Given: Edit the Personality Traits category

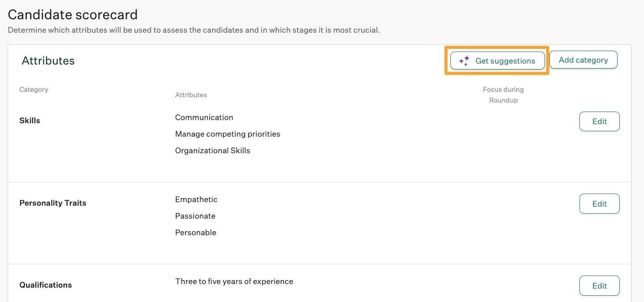Looking at the screenshot, I should click(x=599, y=203).
